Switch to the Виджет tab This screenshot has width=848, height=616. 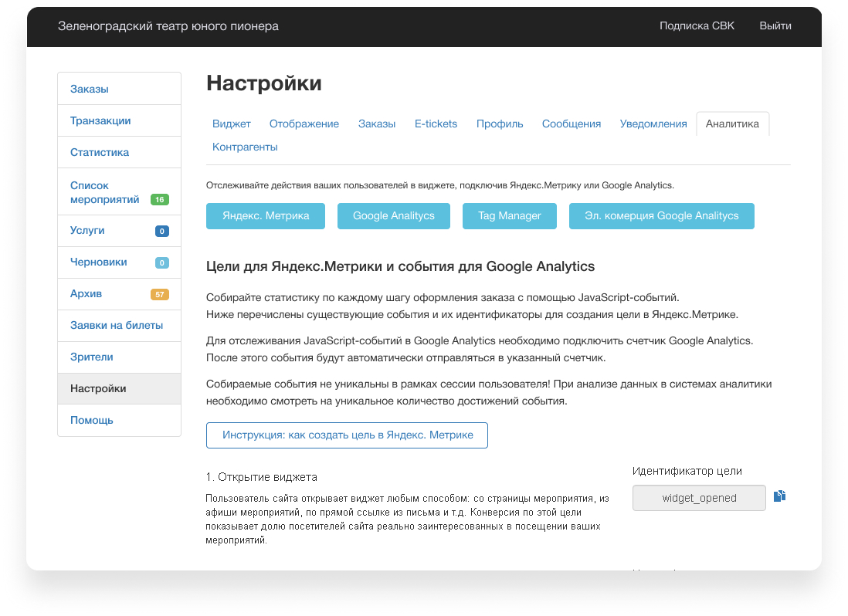(232, 124)
